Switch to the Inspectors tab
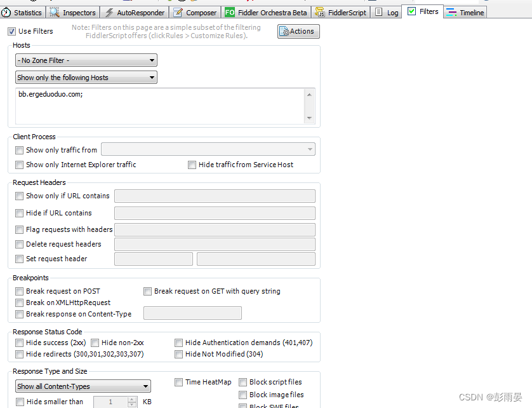Image resolution: width=532 pixels, height=408 pixels. coord(73,13)
